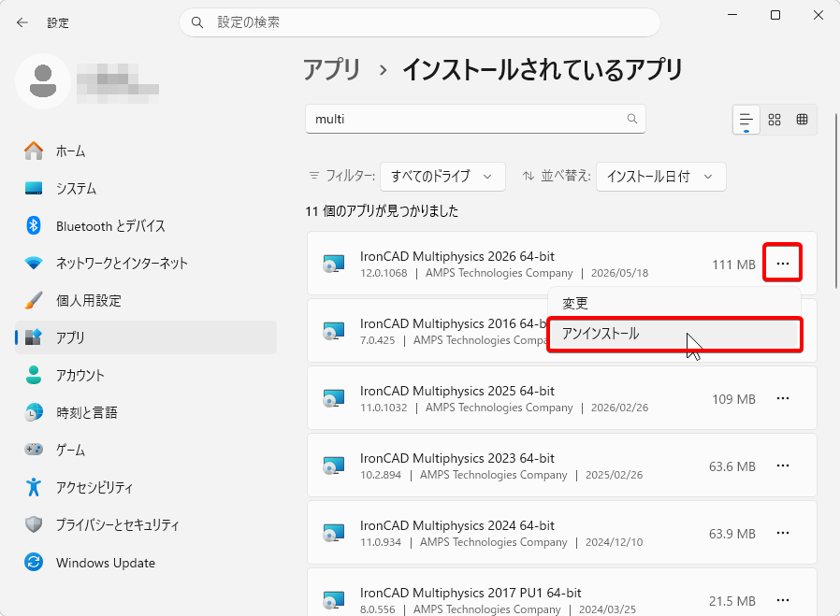Screen dimensions: 840x616
Task: Open 個人用設定 in the sidebar
Action: click(x=146, y=300)
